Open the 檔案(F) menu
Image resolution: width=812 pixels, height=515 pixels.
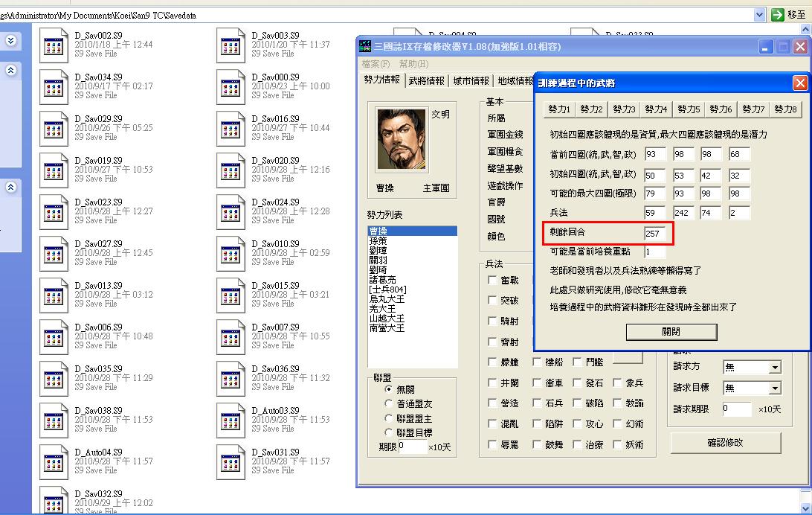tap(376, 64)
